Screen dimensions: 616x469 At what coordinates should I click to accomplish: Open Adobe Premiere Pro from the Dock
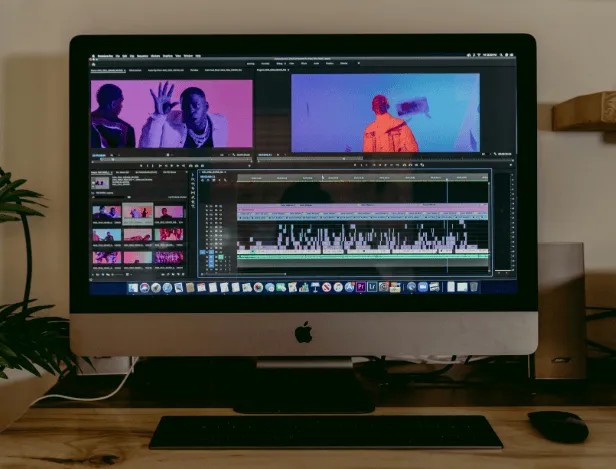click(361, 287)
